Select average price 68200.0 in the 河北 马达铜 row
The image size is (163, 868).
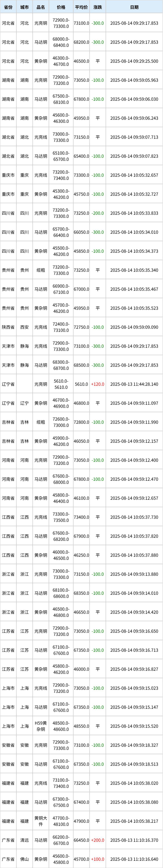coord(81,42)
